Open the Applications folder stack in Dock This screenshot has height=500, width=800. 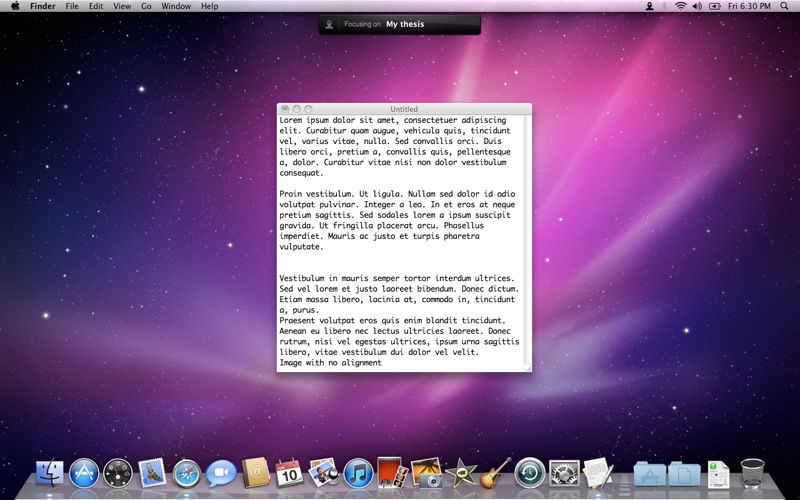click(649, 474)
